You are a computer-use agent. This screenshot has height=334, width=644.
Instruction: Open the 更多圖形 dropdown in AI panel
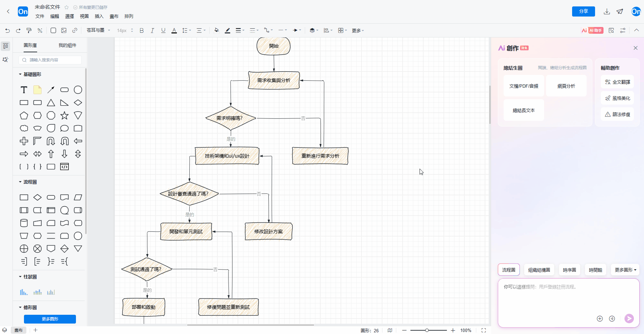[x=625, y=270]
